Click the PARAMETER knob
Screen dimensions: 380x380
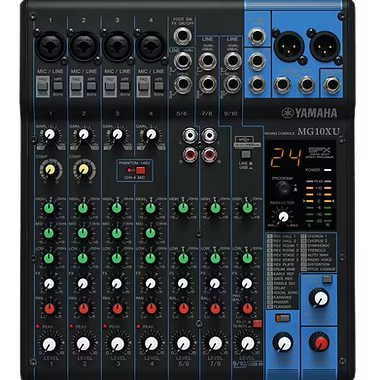[x=284, y=217]
